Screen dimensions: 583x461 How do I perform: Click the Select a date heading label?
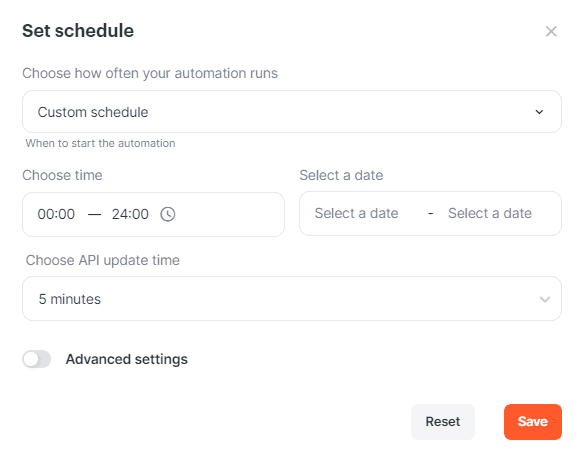click(341, 175)
